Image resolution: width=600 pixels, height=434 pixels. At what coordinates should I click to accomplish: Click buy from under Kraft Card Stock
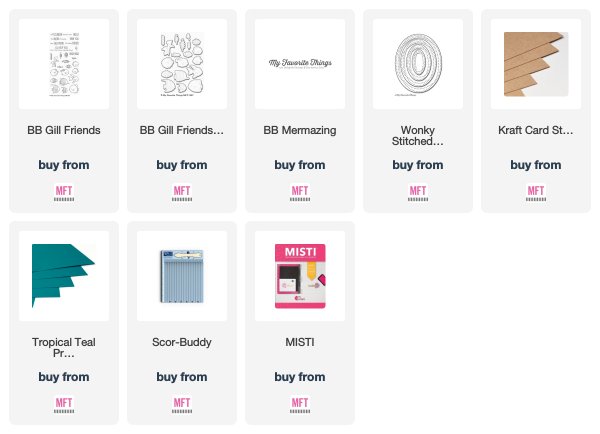click(536, 165)
